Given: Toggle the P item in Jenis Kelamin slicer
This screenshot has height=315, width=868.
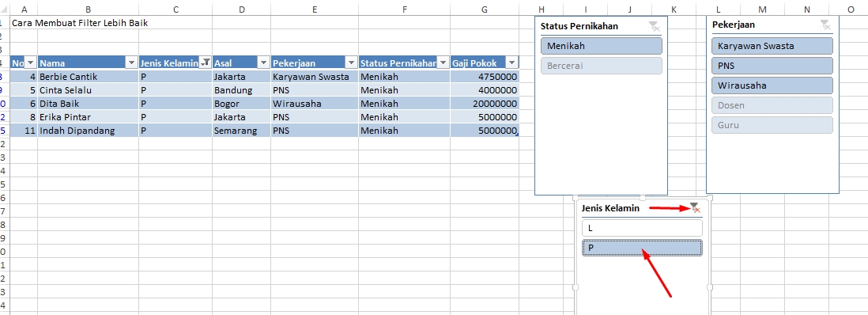Looking at the screenshot, I should [x=642, y=248].
